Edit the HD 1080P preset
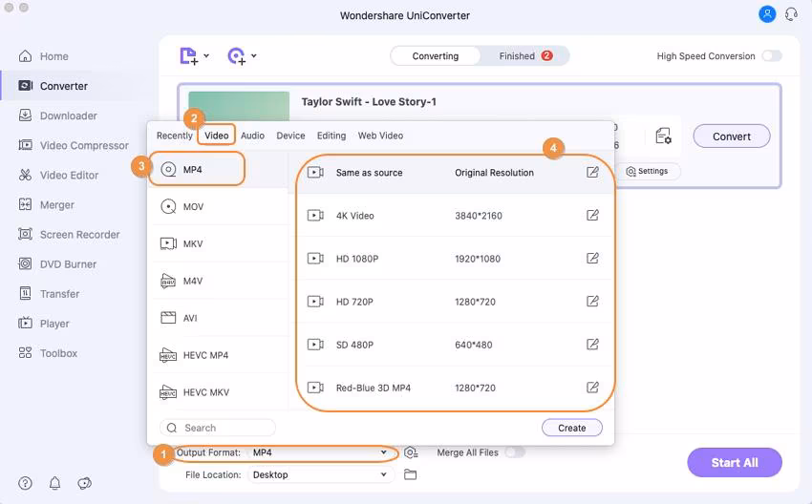Viewport: 812px width, 504px height. tap(592, 259)
